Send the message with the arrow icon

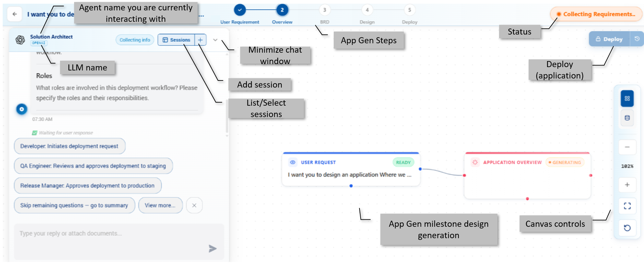(213, 249)
